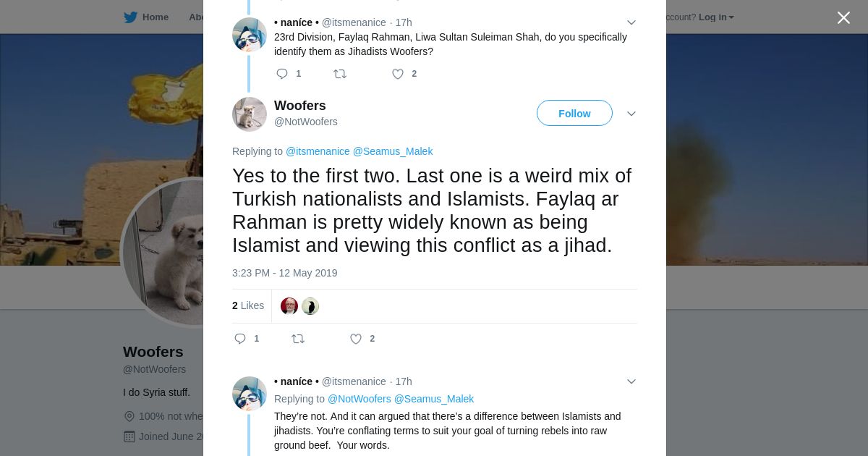Open chevron menu on top naníce tweet

click(x=631, y=22)
